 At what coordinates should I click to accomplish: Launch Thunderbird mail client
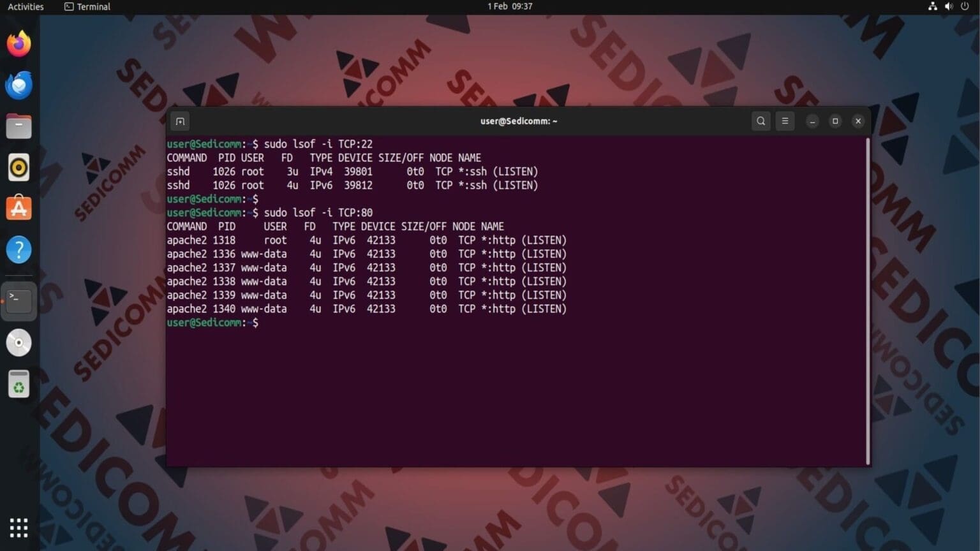click(x=19, y=84)
